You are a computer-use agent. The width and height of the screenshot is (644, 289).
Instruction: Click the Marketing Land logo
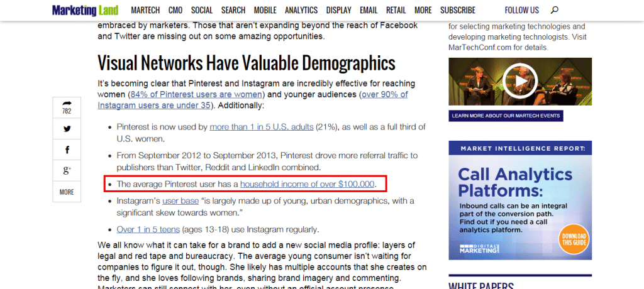tap(85, 10)
